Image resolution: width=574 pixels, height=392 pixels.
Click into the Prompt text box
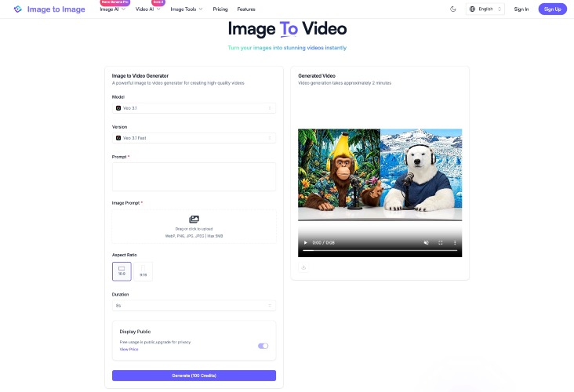194,176
